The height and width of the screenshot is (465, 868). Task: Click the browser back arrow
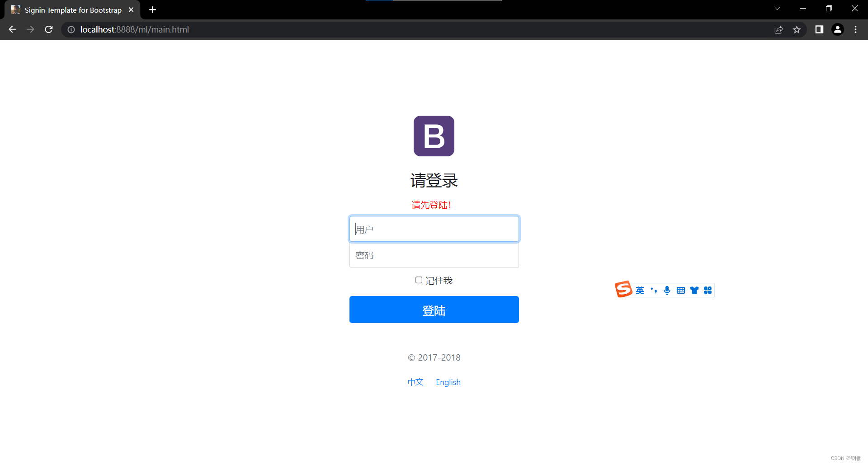(x=12, y=29)
